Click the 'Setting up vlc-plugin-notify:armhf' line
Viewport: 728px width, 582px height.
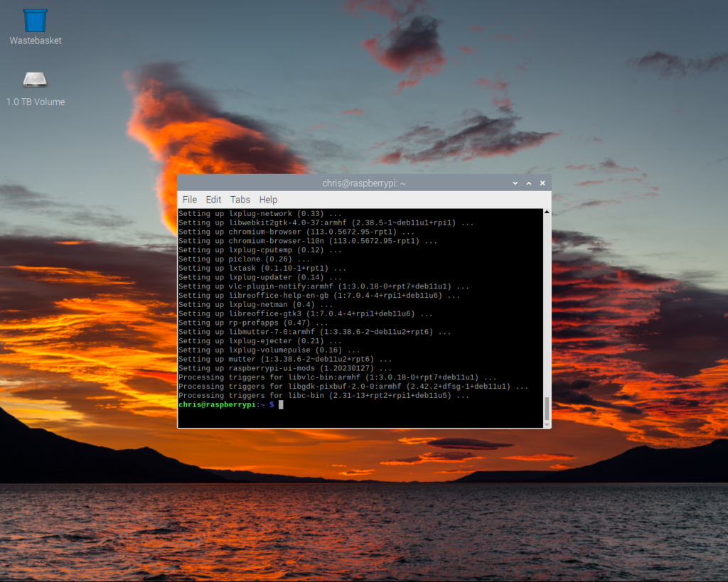point(323,286)
